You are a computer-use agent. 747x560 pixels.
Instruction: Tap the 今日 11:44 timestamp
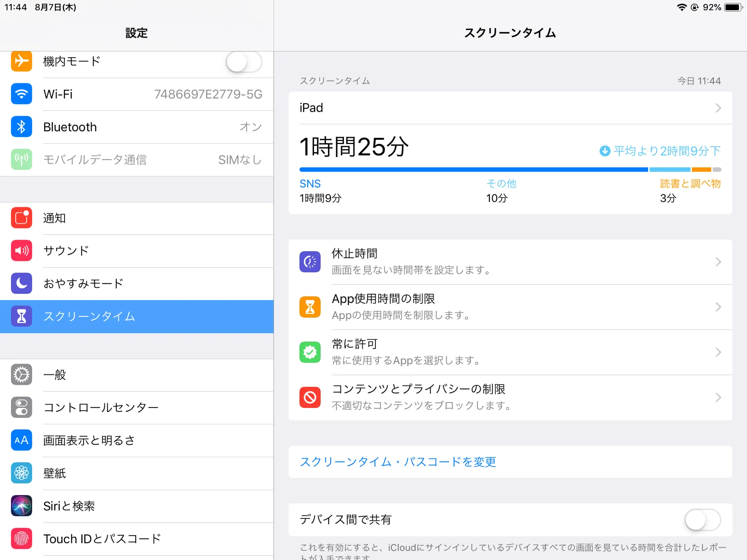click(x=699, y=81)
